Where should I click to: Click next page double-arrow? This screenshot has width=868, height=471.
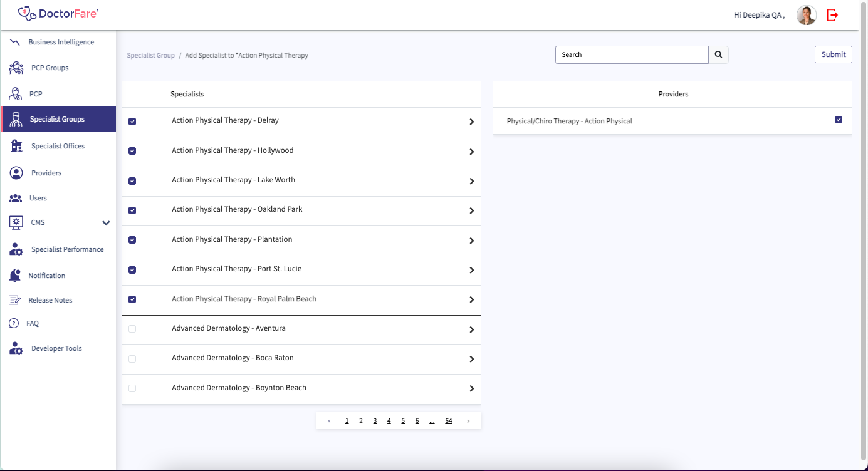point(468,421)
